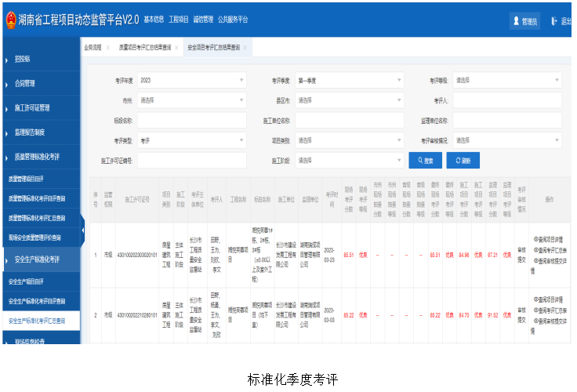The height and width of the screenshot is (392, 577).
Task: Open the 施工阶段 dropdown
Action: [x=349, y=161]
